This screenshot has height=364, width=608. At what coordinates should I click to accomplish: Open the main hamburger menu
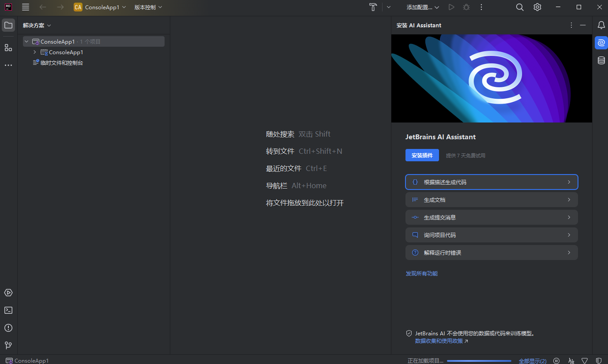click(26, 7)
